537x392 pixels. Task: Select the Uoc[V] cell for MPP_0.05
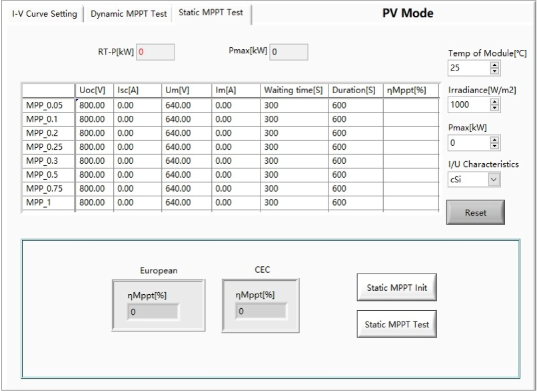(95, 105)
